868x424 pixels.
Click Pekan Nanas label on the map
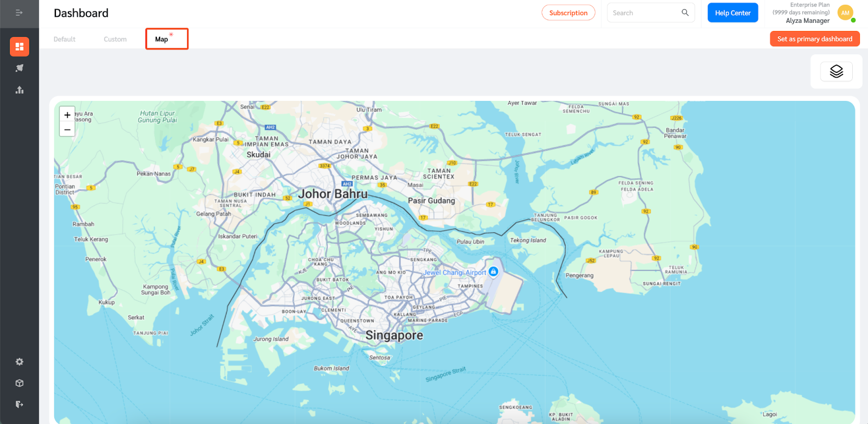tap(154, 174)
